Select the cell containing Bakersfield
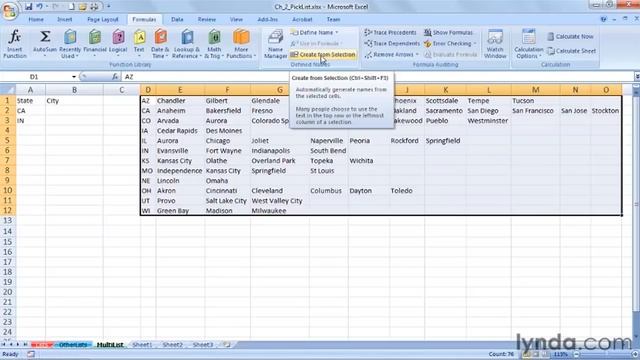 [x=227, y=111]
